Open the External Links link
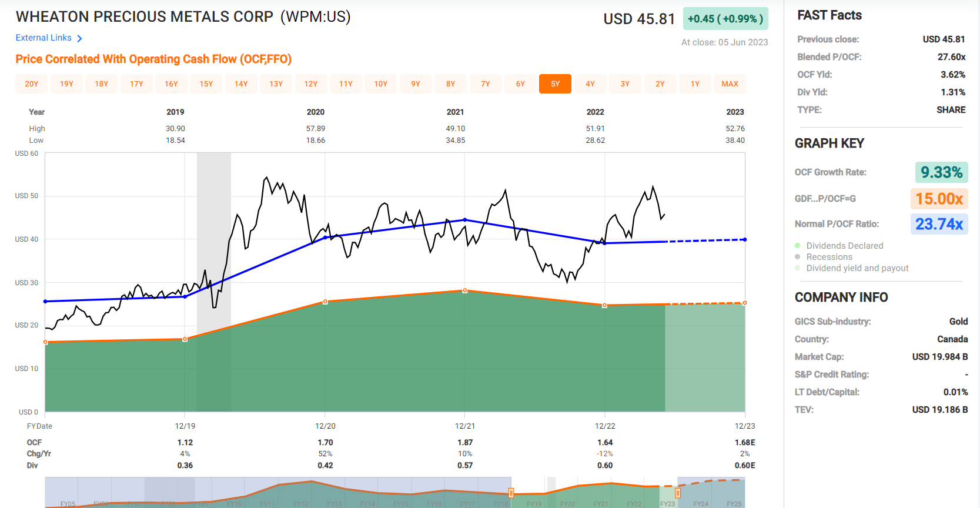 [x=44, y=38]
